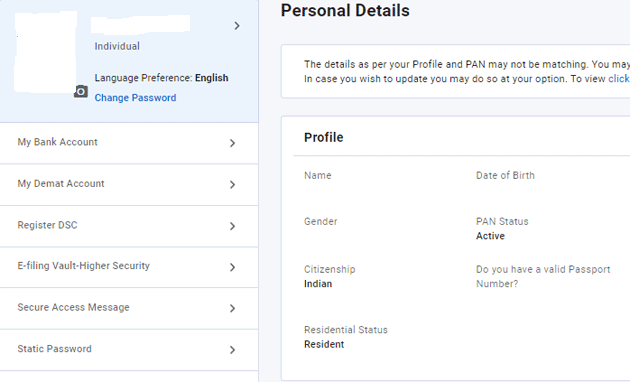
Task: Click the 'Residential Status' label
Action: (x=346, y=330)
